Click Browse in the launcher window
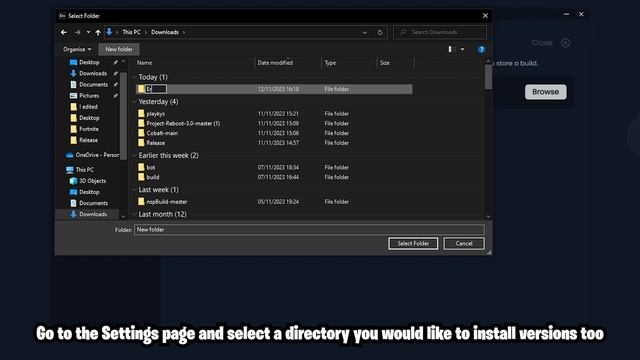The image size is (640, 360). (545, 92)
